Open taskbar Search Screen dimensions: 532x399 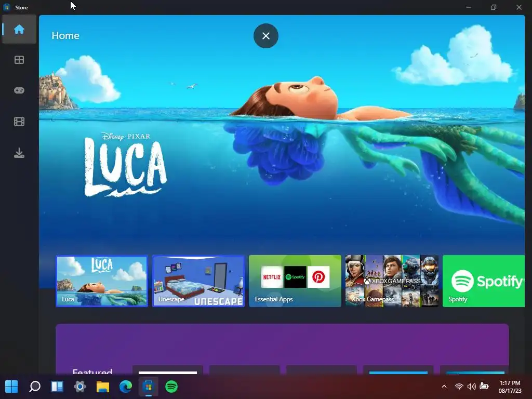[x=35, y=387]
